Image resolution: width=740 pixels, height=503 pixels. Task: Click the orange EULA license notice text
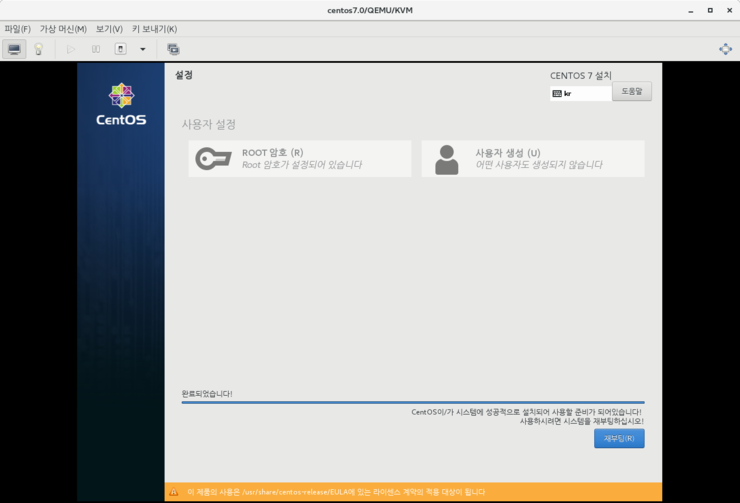(336, 492)
